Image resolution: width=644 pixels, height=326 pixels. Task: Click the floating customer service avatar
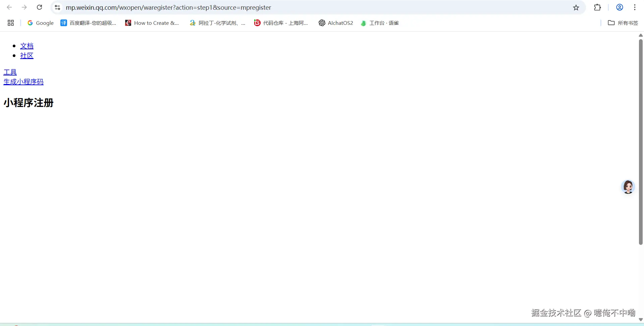628,187
